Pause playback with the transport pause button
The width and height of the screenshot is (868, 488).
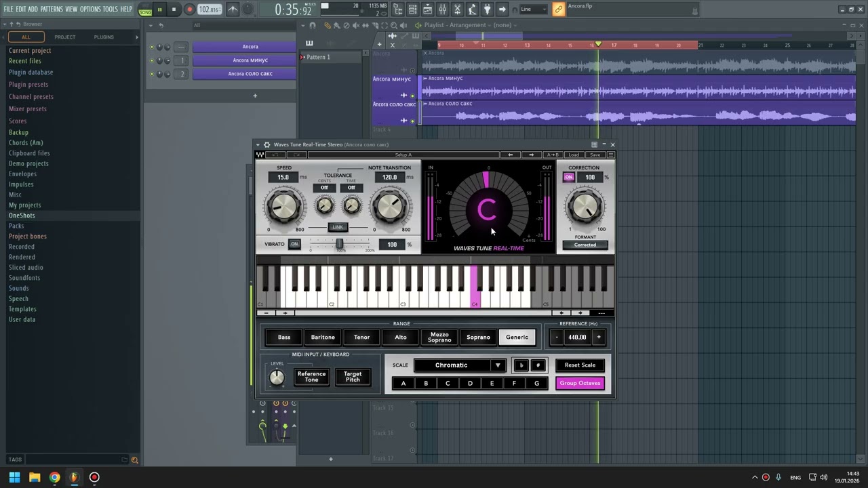pos(159,9)
